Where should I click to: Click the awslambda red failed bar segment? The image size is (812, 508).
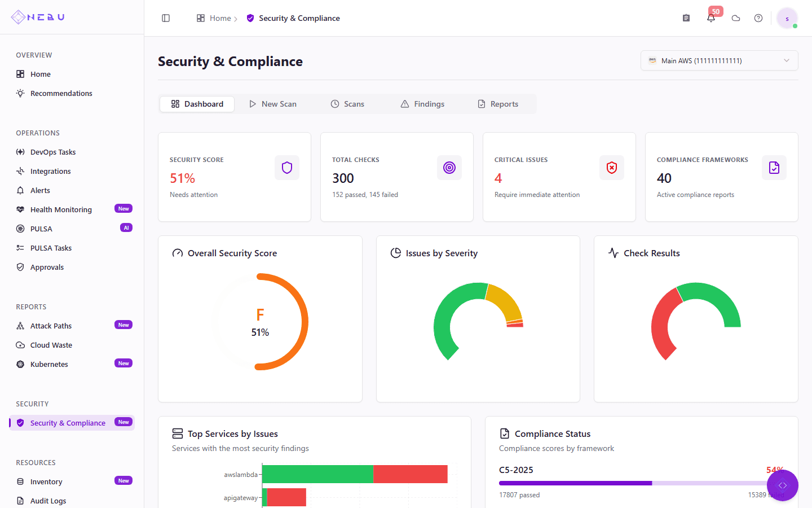pos(411,474)
